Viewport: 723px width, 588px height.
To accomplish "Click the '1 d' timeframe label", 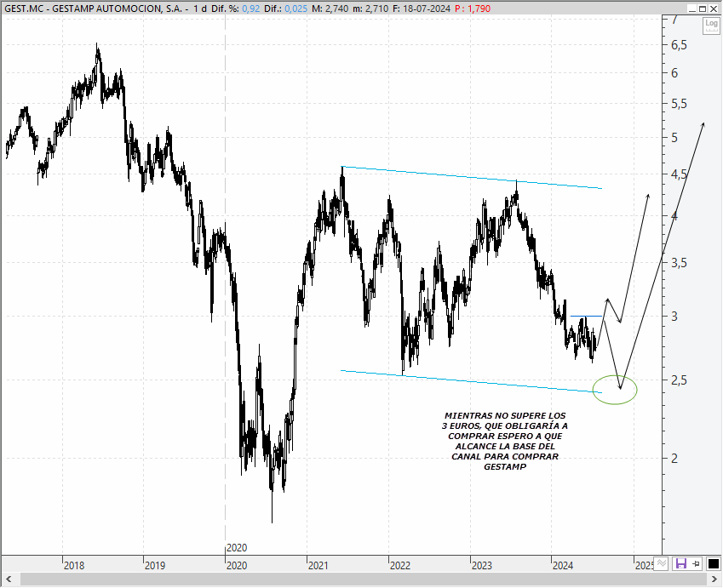I will pyautogui.click(x=200, y=9).
